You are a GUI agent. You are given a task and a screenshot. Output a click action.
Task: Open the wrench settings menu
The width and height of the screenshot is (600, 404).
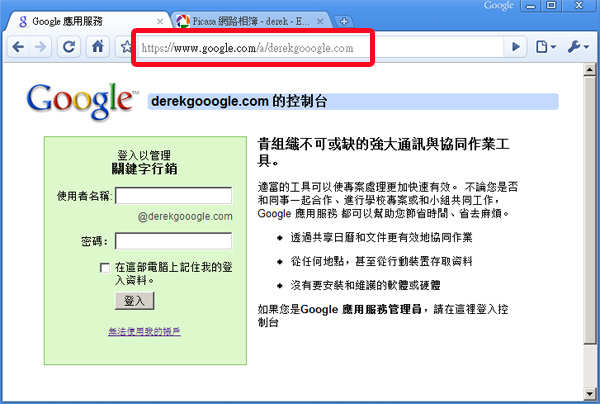tap(578, 47)
